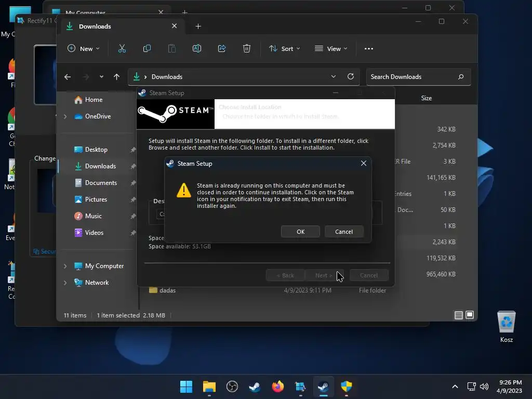Open Downloads in the navigation pane
Screen dimensions: 532x399
click(x=100, y=166)
